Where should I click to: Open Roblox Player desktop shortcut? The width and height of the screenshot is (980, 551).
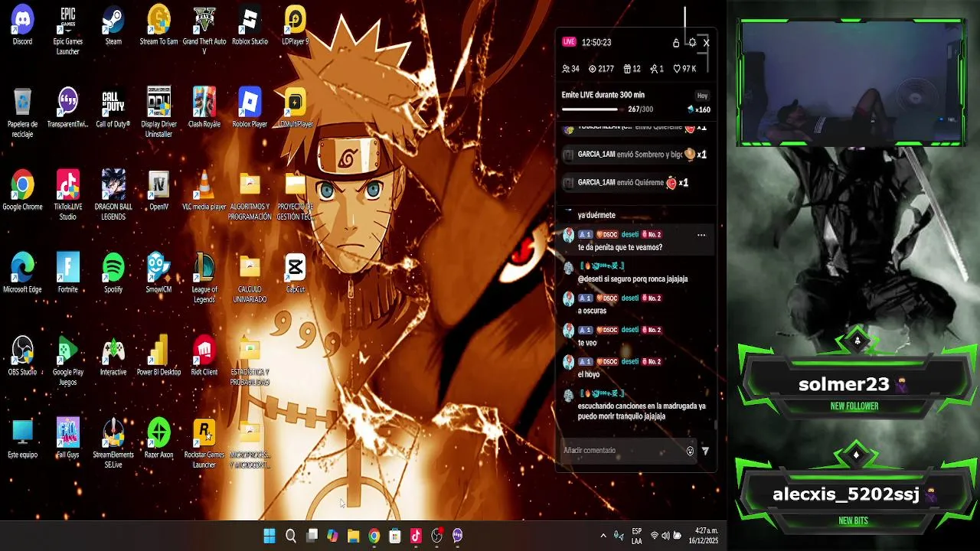[250, 109]
